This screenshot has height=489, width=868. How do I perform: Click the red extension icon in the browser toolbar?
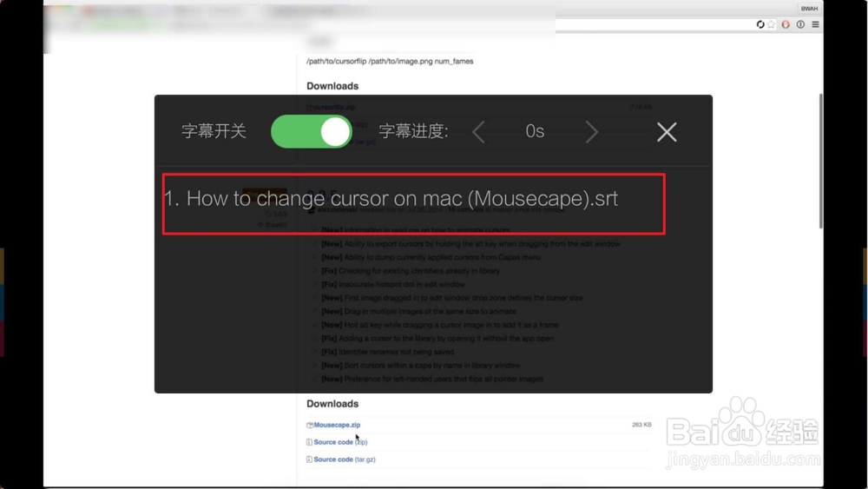click(786, 24)
